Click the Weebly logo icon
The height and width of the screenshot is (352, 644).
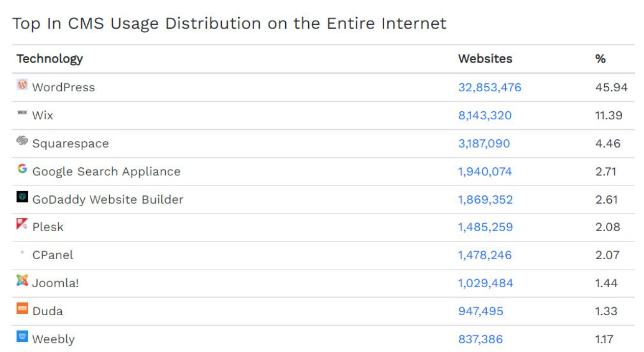pyautogui.click(x=22, y=336)
